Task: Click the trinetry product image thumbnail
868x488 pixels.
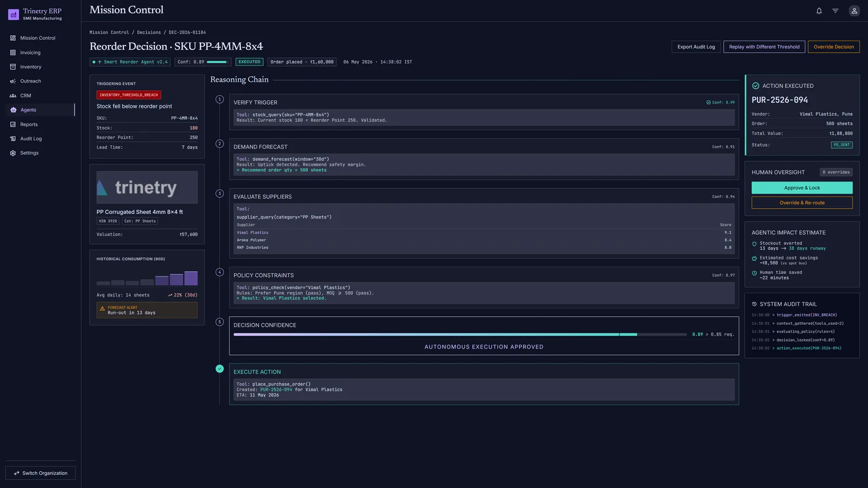Action: click(x=147, y=188)
